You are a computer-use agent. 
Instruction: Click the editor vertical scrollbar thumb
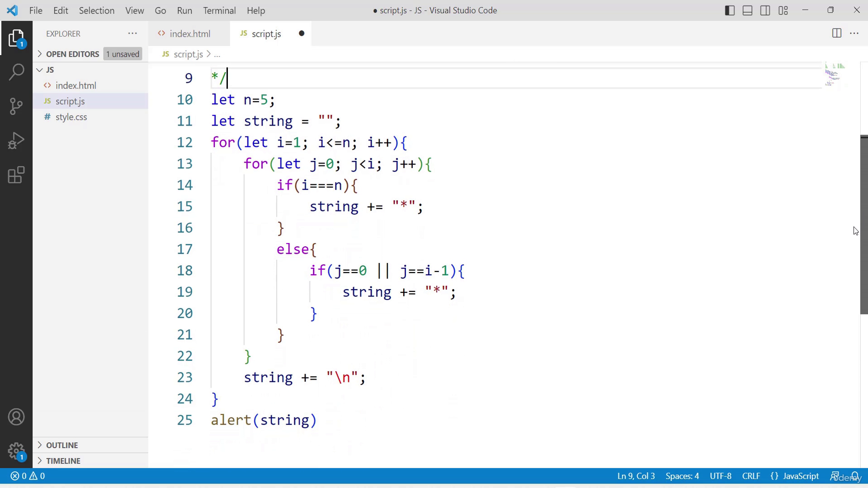click(x=864, y=225)
